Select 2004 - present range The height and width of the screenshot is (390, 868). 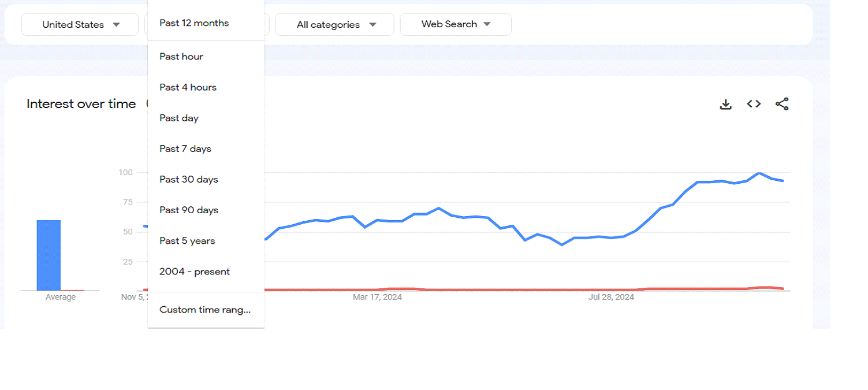(195, 272)
